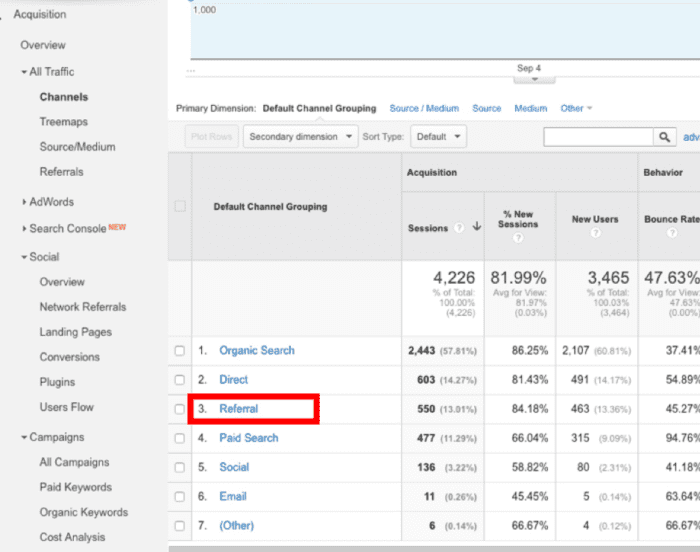The width and height of the screenshot is (700, 552).
Task: Tick the Referral row checkbox
Action: point(180,409)
